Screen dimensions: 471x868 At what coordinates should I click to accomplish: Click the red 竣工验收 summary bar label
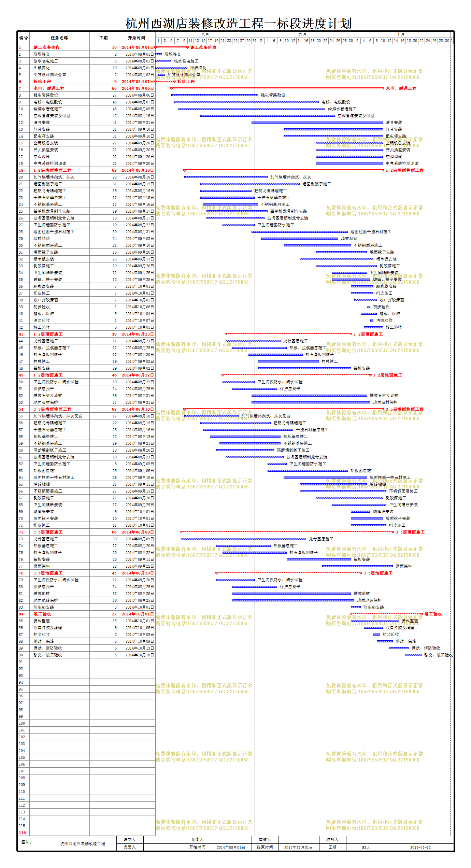click(x=433, y=614)
